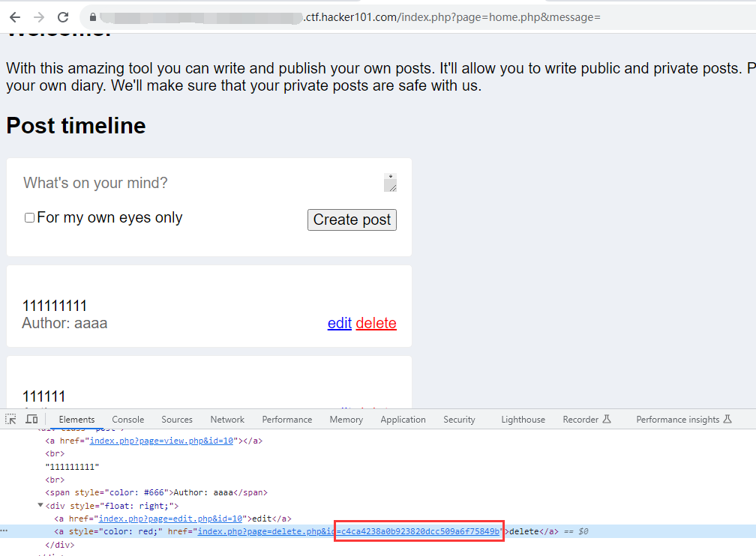The width and height of the screenshot is (756, 556).
Task: Grab the textarea resize handle
Action: tap(393, 188)
